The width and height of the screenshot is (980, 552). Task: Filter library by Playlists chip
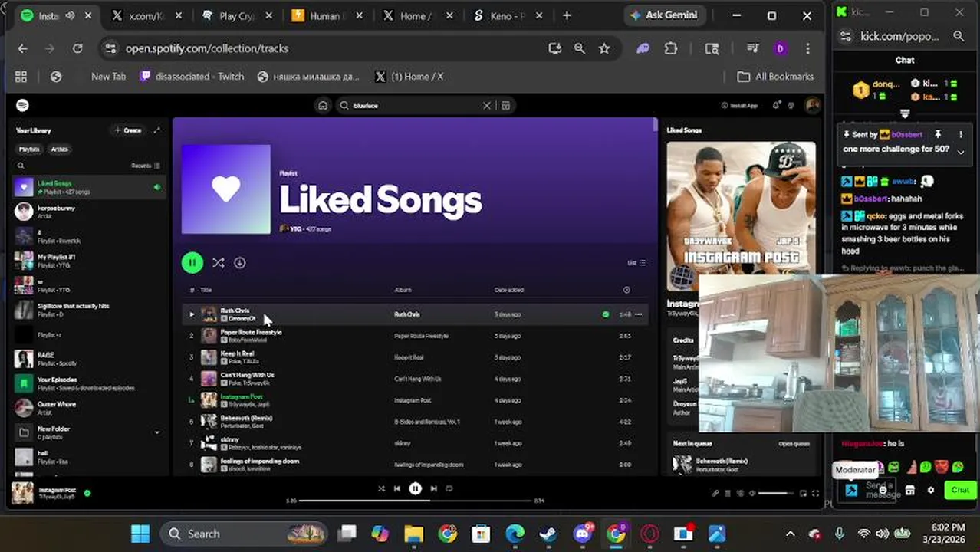[x=29, y=149]
